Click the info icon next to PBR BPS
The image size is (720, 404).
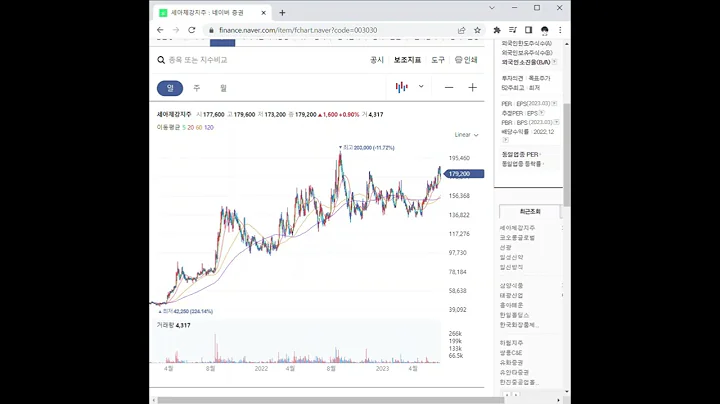(557, 122)
